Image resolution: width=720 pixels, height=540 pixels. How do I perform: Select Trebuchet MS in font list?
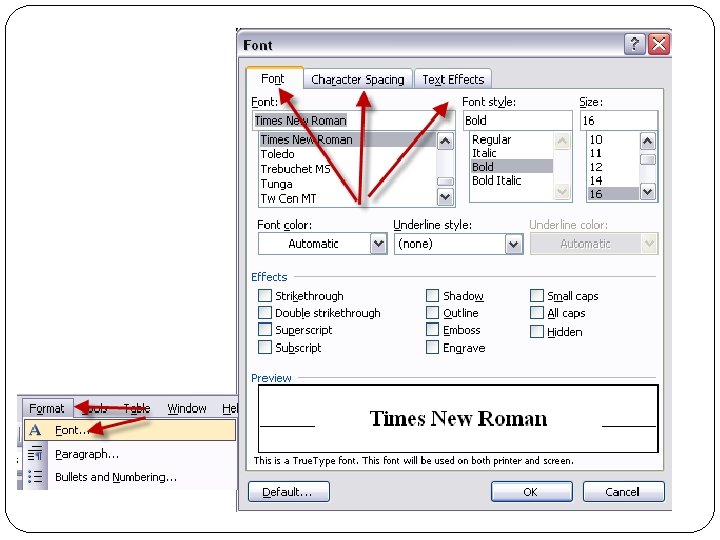(295, 169)
